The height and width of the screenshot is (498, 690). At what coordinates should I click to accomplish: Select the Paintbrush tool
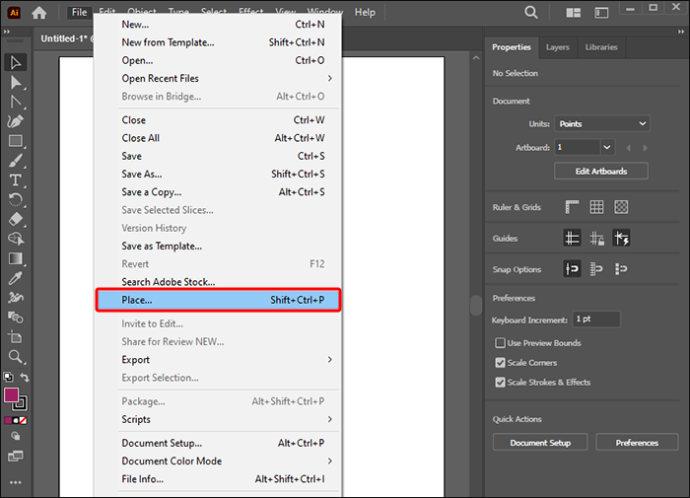click(x=15, y=161)
